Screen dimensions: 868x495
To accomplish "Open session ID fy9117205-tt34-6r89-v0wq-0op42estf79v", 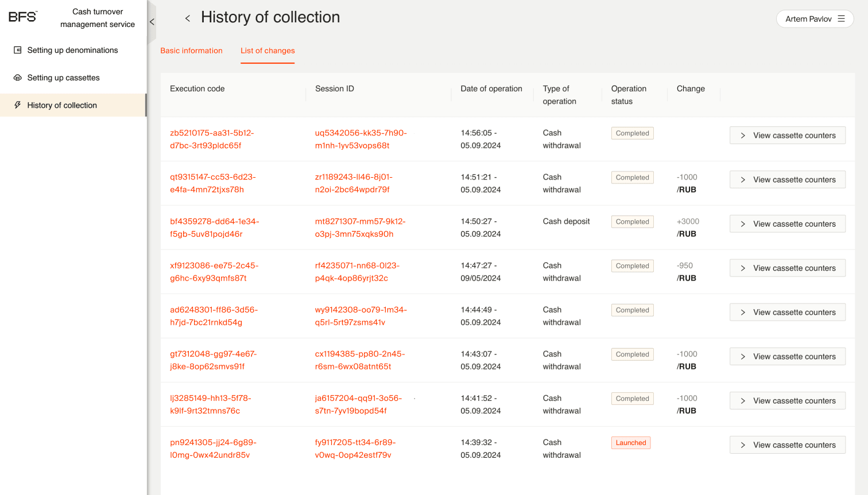I will [x=355, y=449].
